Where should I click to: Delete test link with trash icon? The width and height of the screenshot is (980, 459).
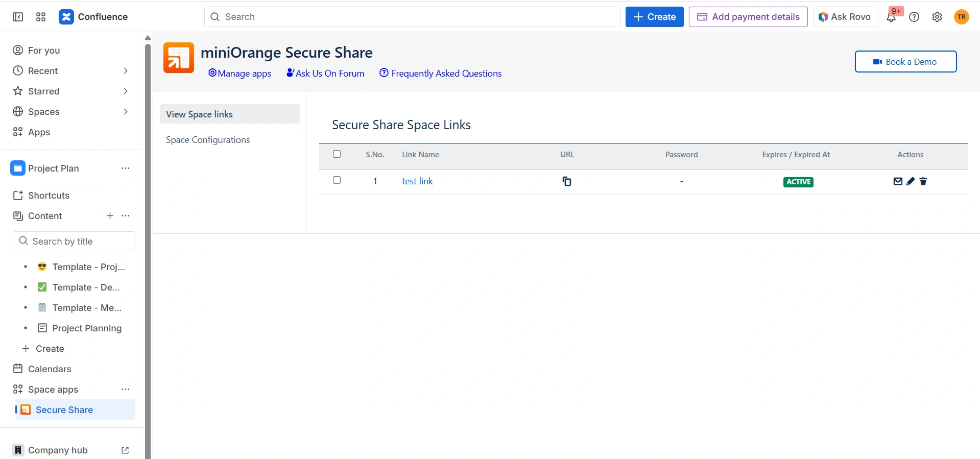(923, 181)
